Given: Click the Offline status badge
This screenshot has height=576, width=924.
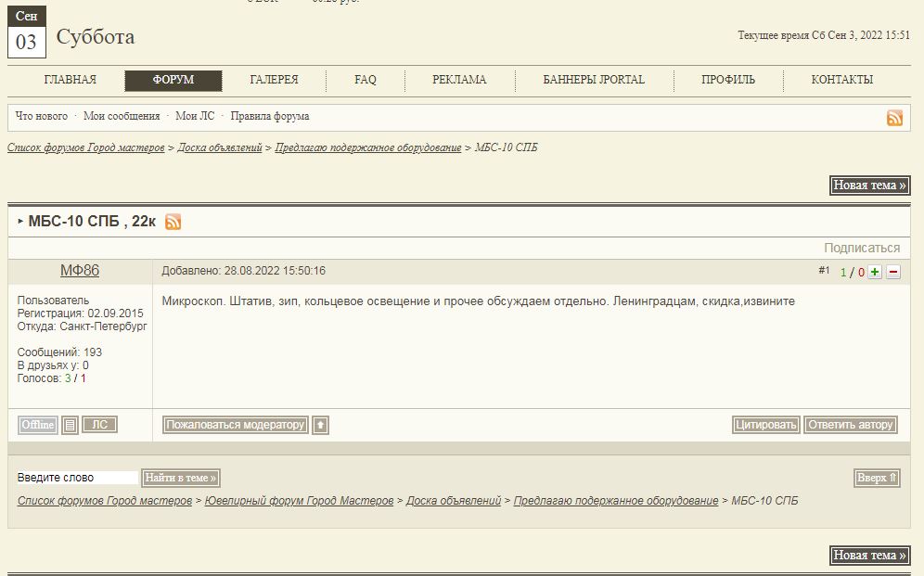Looking at the screenshot, I should click(x=38, y=425).
